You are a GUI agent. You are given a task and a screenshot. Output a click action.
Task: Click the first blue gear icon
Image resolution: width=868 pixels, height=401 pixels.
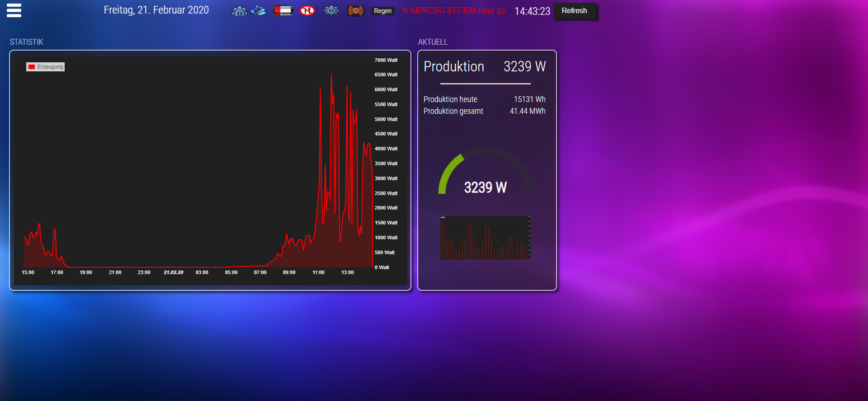(x=239, y=11)
